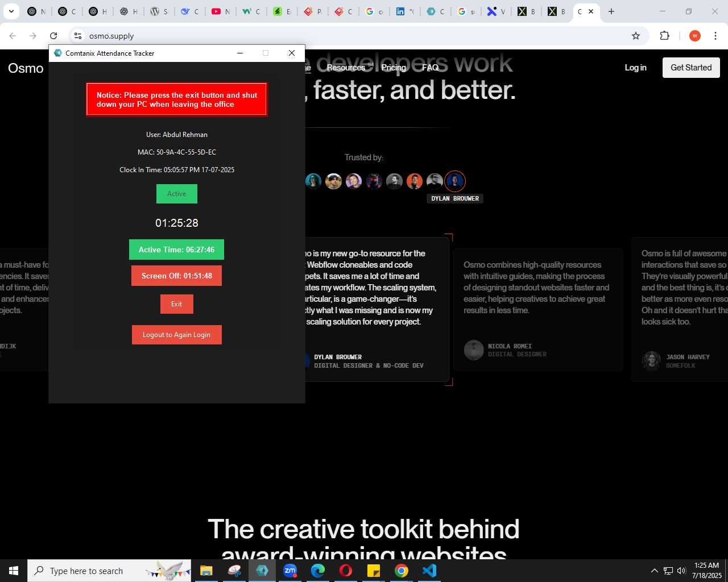Click Logout to Again Login button
Screen dimensions: 728x582
click(x=177, y=335)
